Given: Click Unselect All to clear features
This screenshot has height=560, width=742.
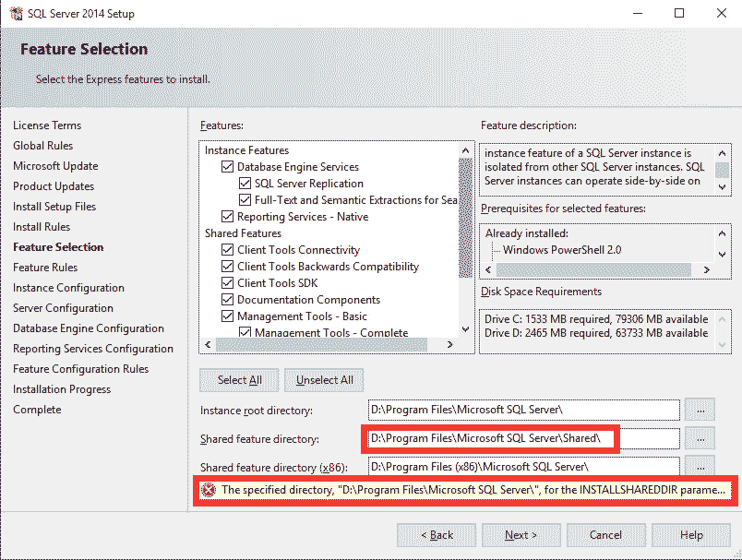Looking at the screenshot, I should (323, 379).
